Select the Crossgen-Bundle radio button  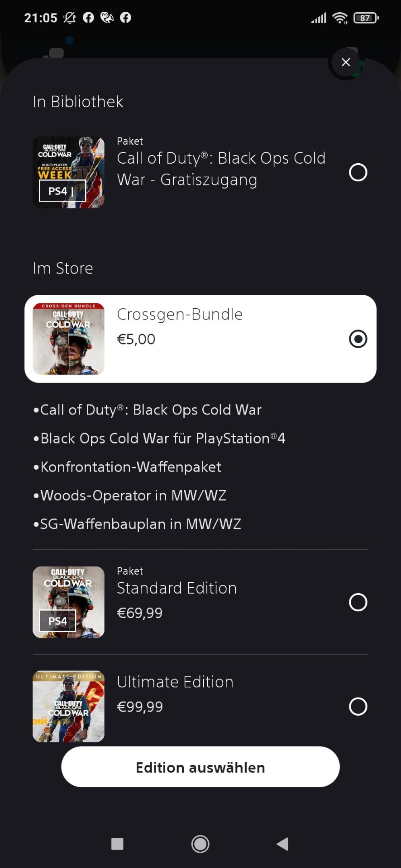[x=358, y=339]
